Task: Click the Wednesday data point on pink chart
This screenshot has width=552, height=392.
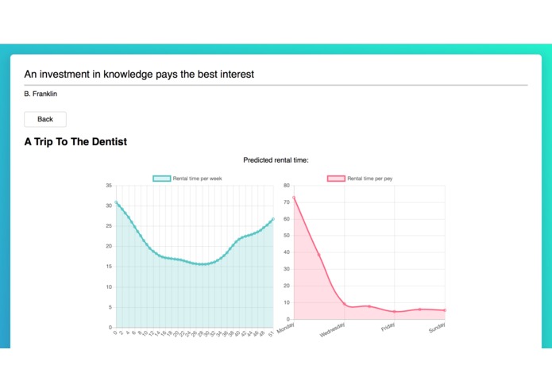Action: [344, 304]
